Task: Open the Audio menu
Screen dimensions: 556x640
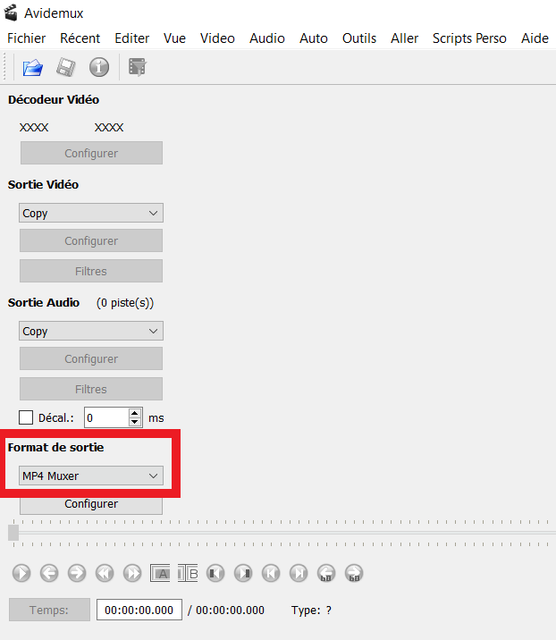Action: tap(267, 38)
